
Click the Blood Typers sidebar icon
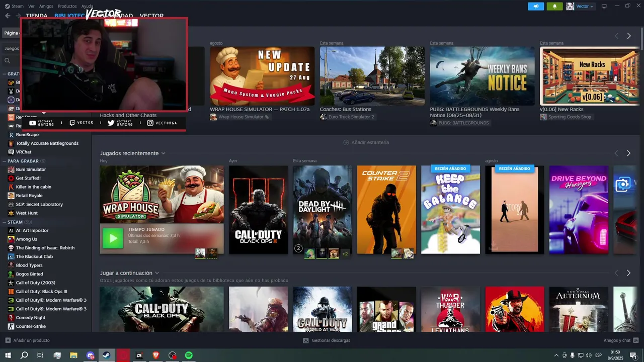click(11, 265)
